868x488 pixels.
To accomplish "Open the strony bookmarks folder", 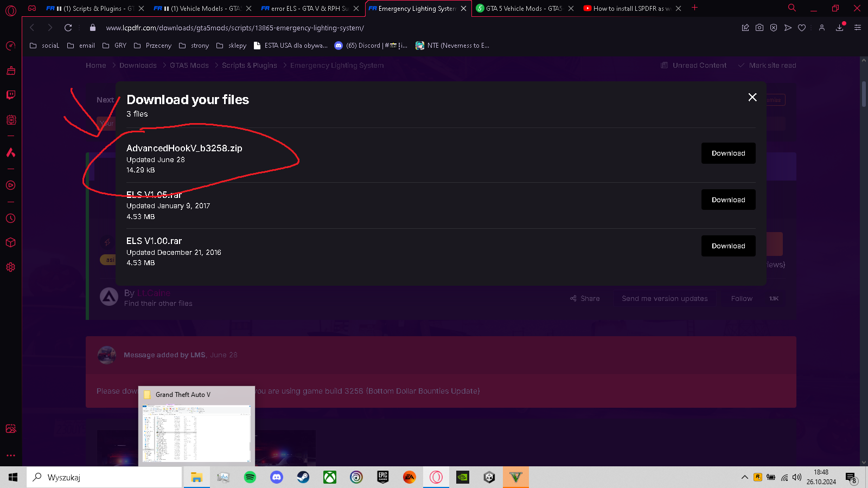I will [x=194, y=46].
